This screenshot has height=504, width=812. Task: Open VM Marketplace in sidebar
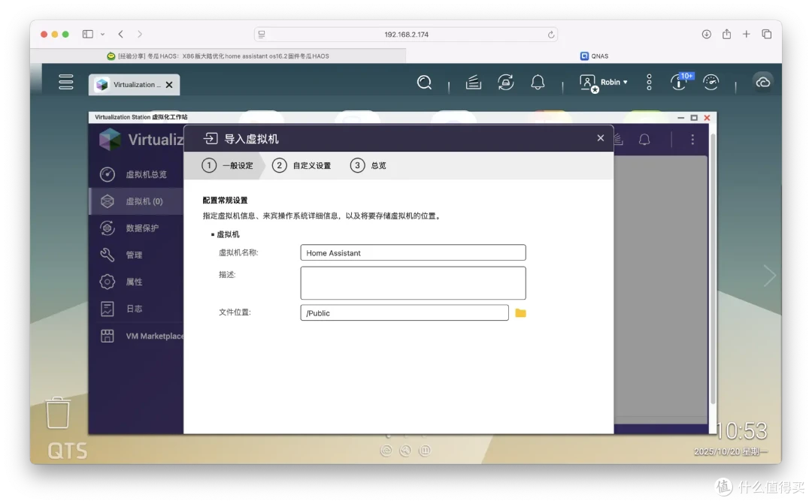(137, 336)
